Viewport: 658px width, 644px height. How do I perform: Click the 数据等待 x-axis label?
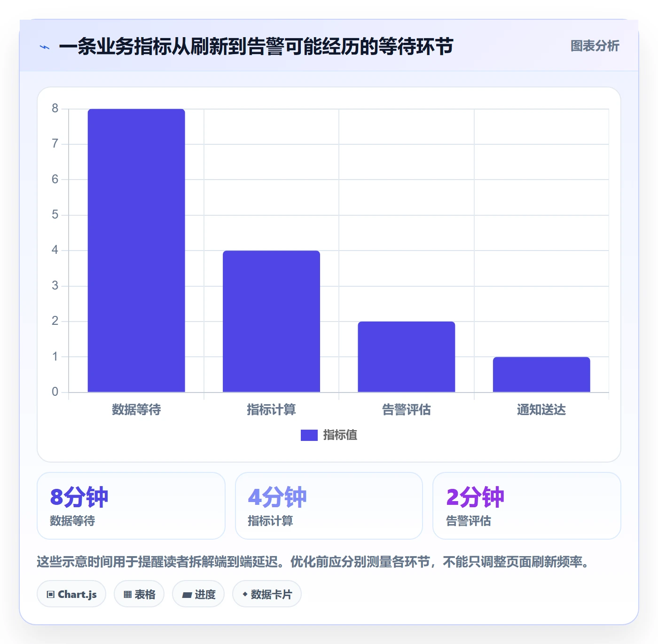136,410
